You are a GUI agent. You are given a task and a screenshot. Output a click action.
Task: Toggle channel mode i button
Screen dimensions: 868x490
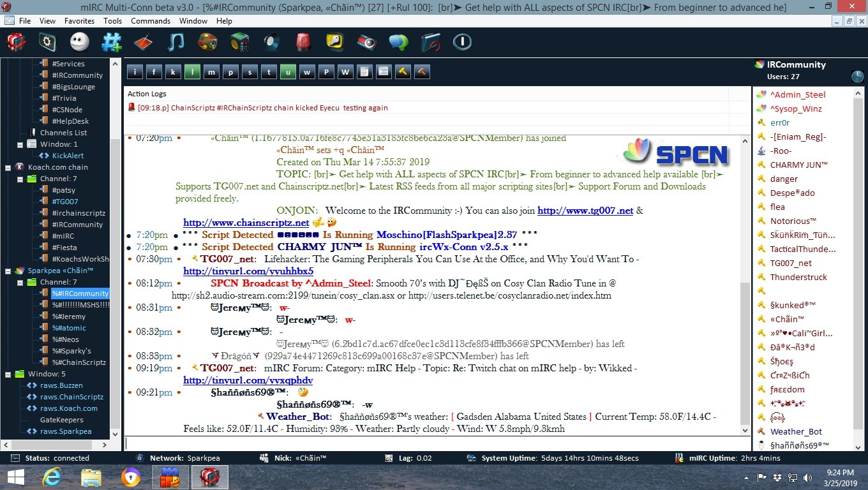point(135,71)
